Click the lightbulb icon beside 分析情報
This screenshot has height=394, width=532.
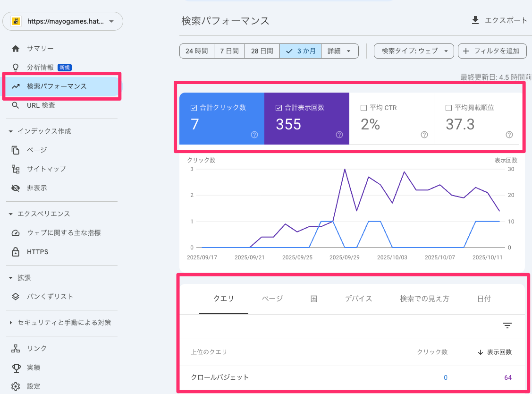click(x=16, y=67)
